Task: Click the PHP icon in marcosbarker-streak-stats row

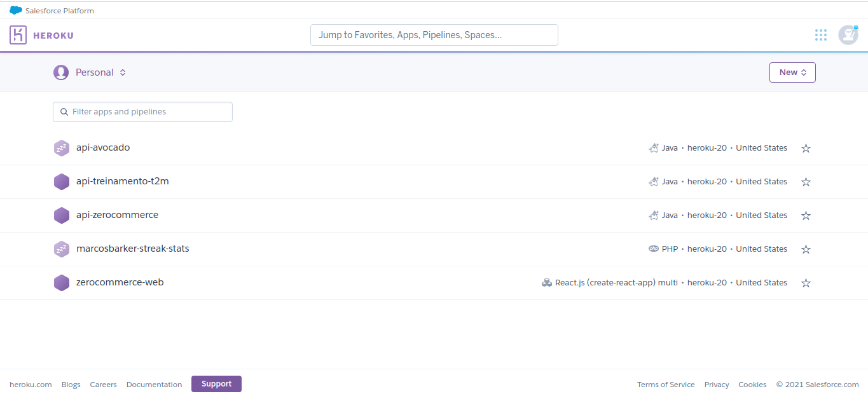Action: pos(654,249)
